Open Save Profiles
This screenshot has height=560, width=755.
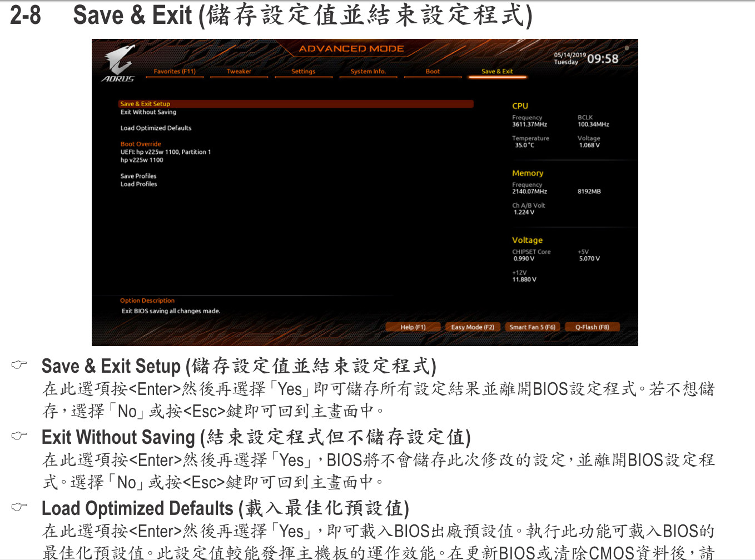coord(138,176)
